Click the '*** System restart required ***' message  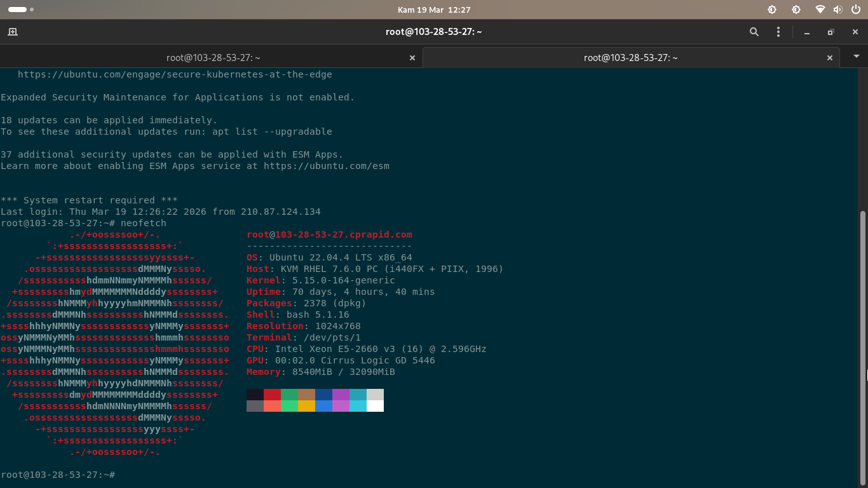coord(89,200)
